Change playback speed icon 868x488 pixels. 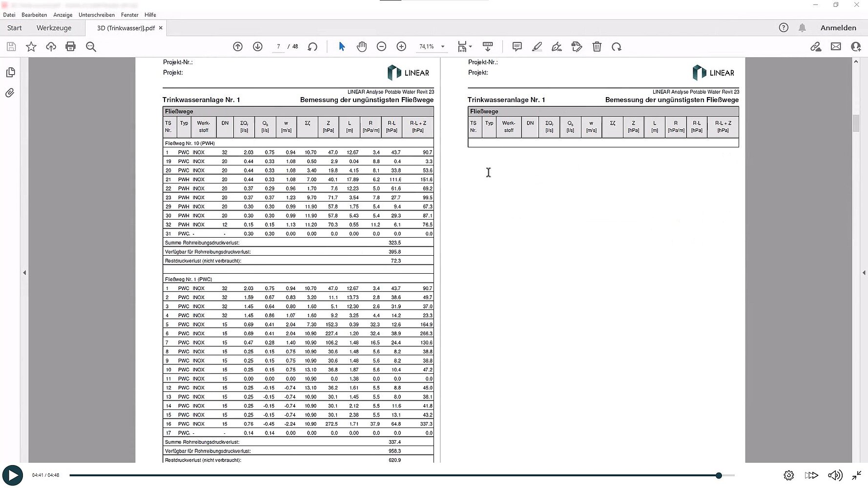pyautogui.click(x=811, y=475)
